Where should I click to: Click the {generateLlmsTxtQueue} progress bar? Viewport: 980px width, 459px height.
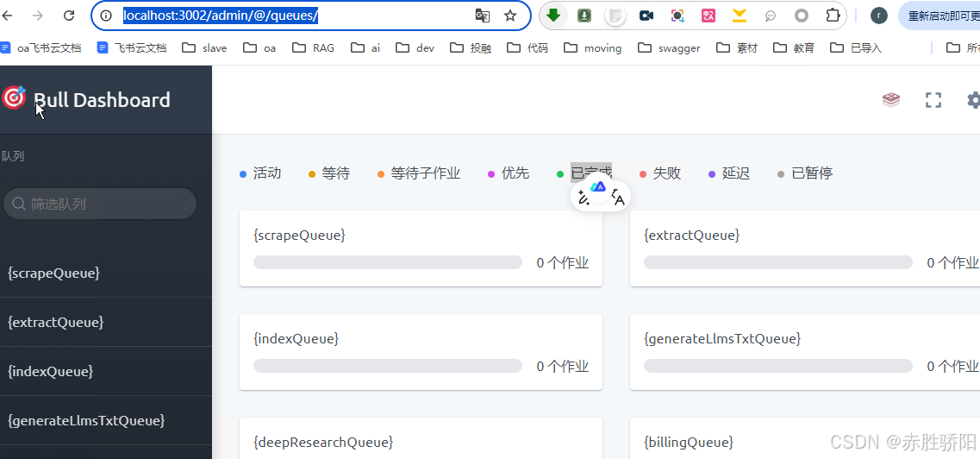(x=778, y=366)
